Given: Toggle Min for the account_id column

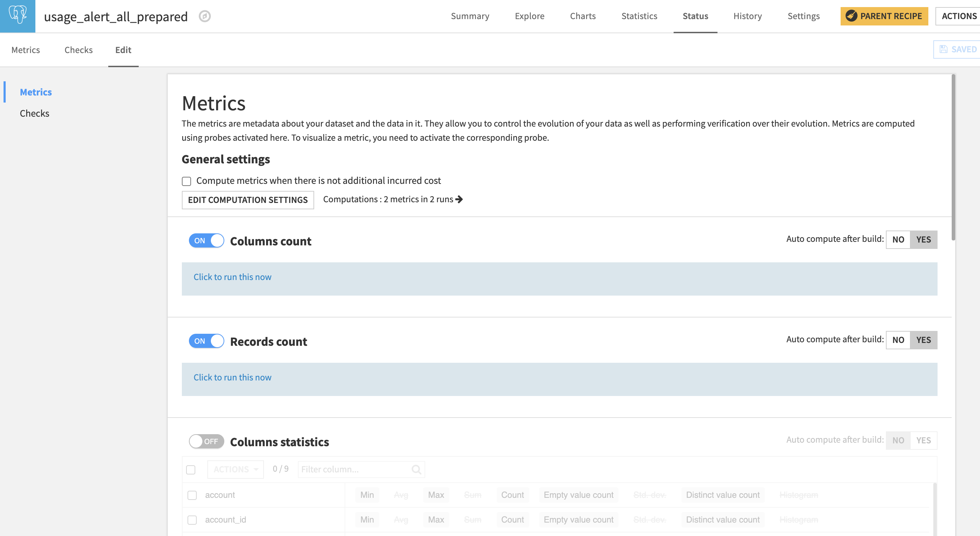Looking at the screenshot, I should pos(367,520).
